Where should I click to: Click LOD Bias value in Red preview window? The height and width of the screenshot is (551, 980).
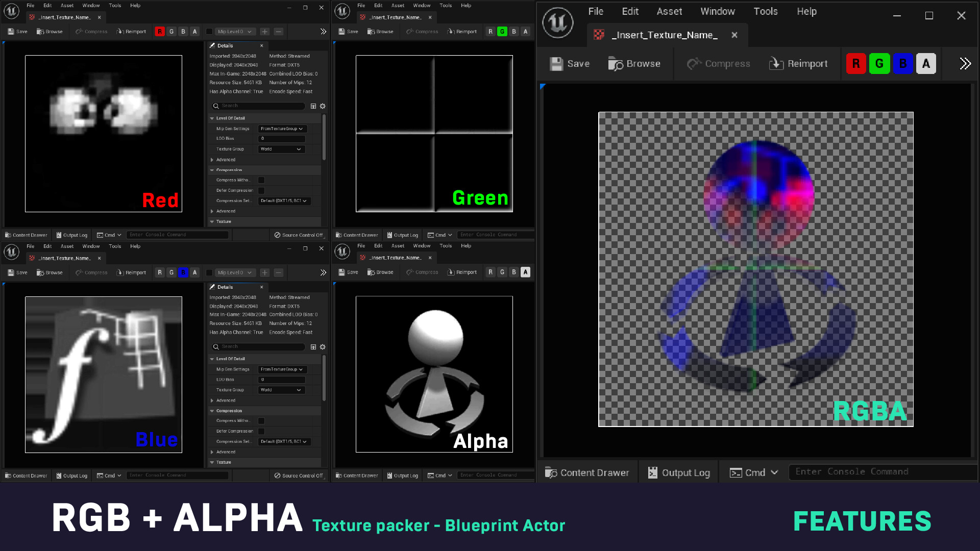click(x=282, y=139)
